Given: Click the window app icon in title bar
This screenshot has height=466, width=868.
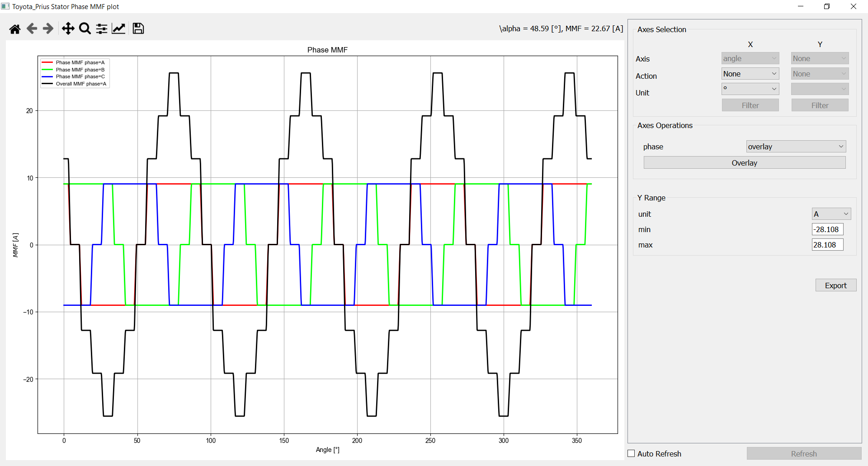Looking at the screenshot, I should tap(5, 6).
